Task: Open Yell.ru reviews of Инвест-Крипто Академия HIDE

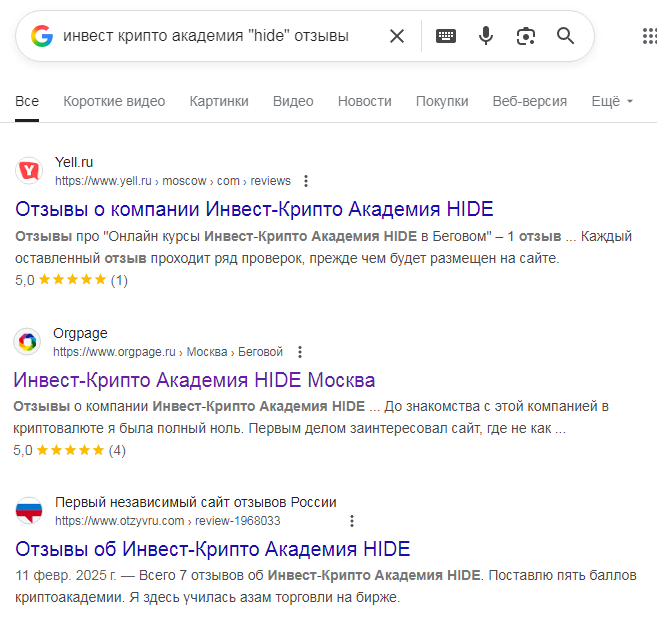Action: tap(254, 209)
